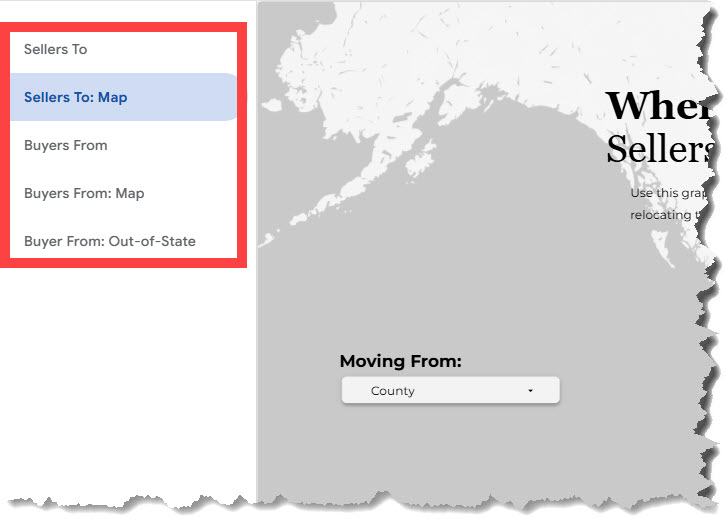Click the Moving From: label
Image resolution: width=726 pixels, height=519 pixels.
tap(400, 362)
